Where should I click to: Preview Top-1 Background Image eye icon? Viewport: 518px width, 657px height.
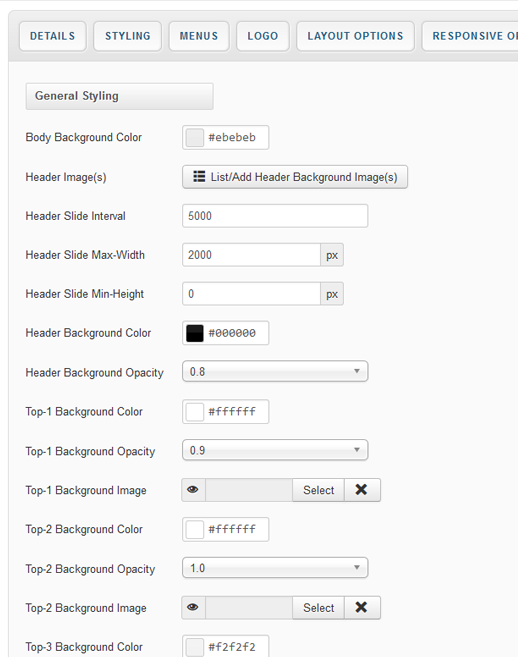[x=193, y=490]
